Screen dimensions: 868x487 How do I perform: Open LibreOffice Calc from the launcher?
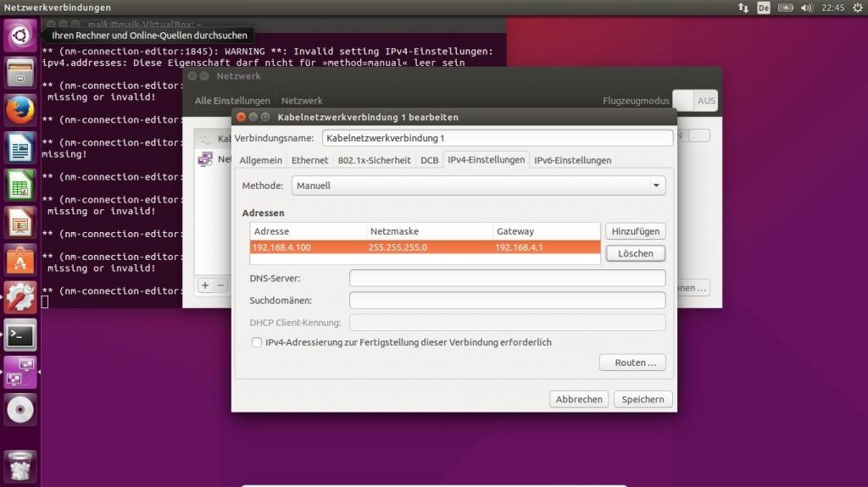pyautogui.click(x=20, y=185)
